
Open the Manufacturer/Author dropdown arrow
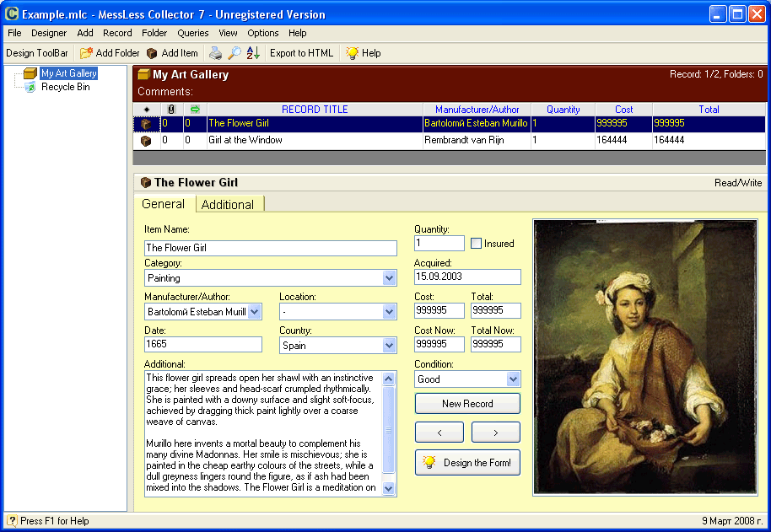254,311
